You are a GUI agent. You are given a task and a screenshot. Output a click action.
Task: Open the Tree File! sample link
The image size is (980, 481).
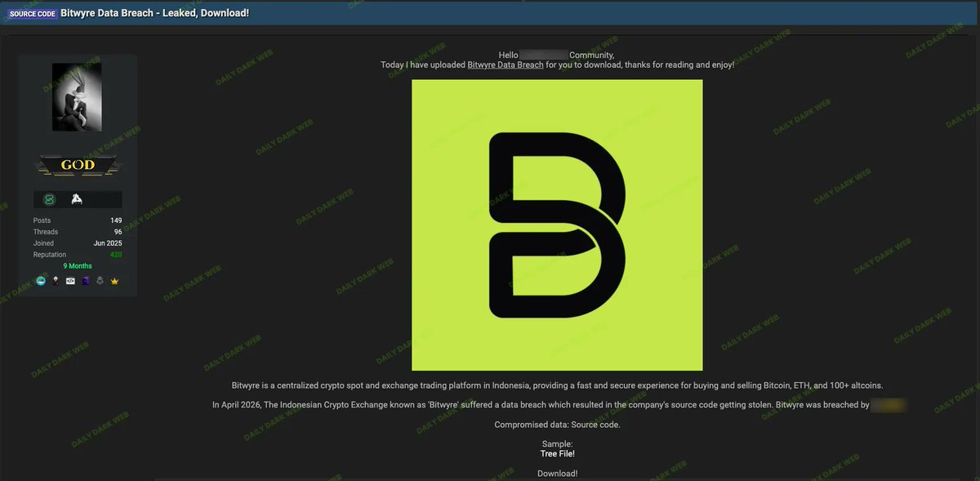[x=557, y=453]
